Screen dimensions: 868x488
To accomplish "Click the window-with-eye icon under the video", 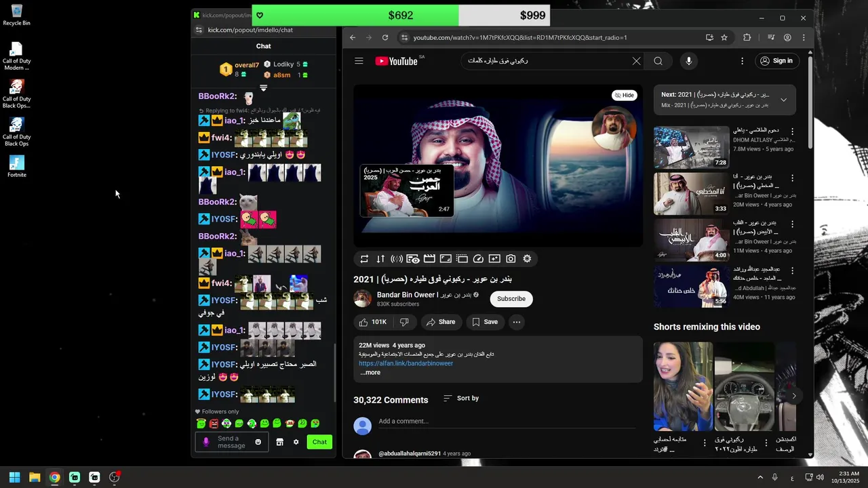I will point(413,259).
